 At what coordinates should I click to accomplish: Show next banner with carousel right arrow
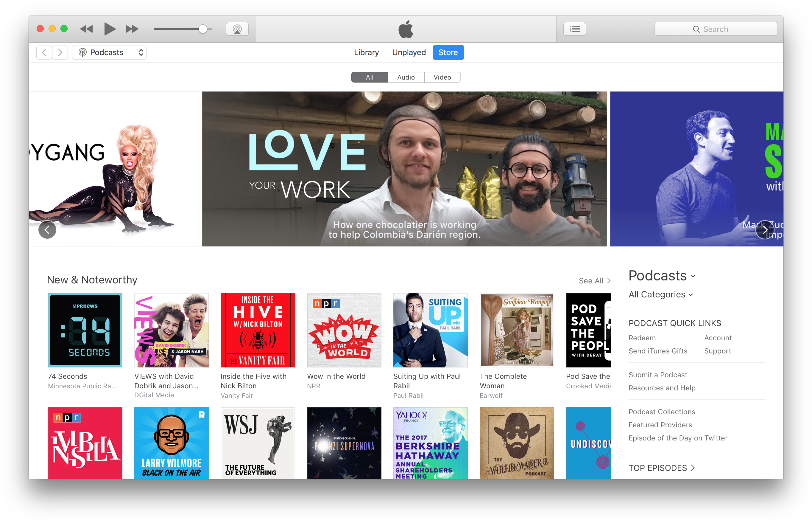(x=764, y=230)
